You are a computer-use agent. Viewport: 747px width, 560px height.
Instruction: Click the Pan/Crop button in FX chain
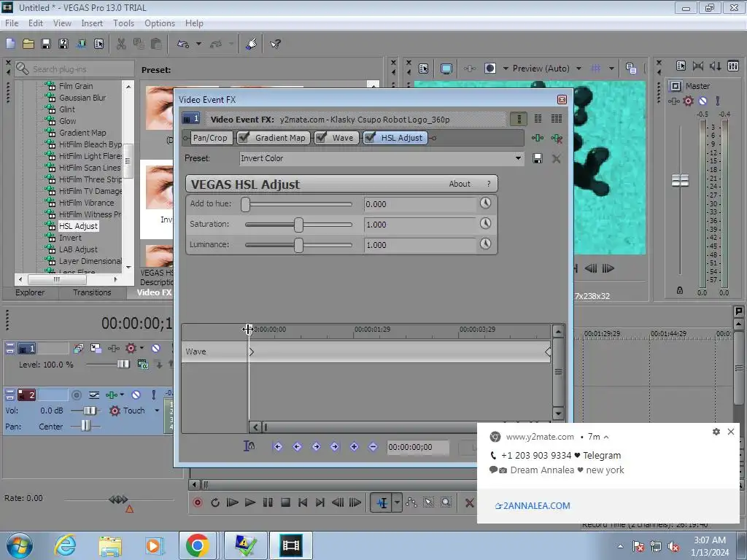click(x=210, y=138)
